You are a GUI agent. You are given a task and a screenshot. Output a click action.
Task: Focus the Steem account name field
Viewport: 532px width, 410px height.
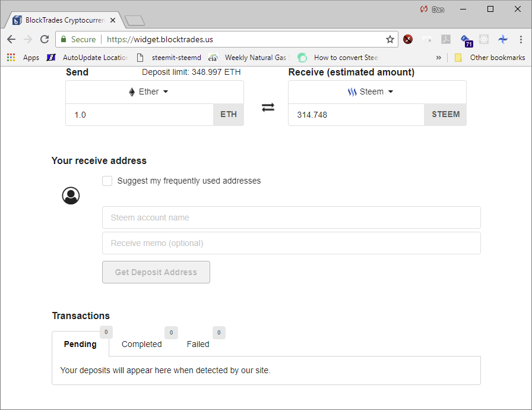(x=292, y=217)
